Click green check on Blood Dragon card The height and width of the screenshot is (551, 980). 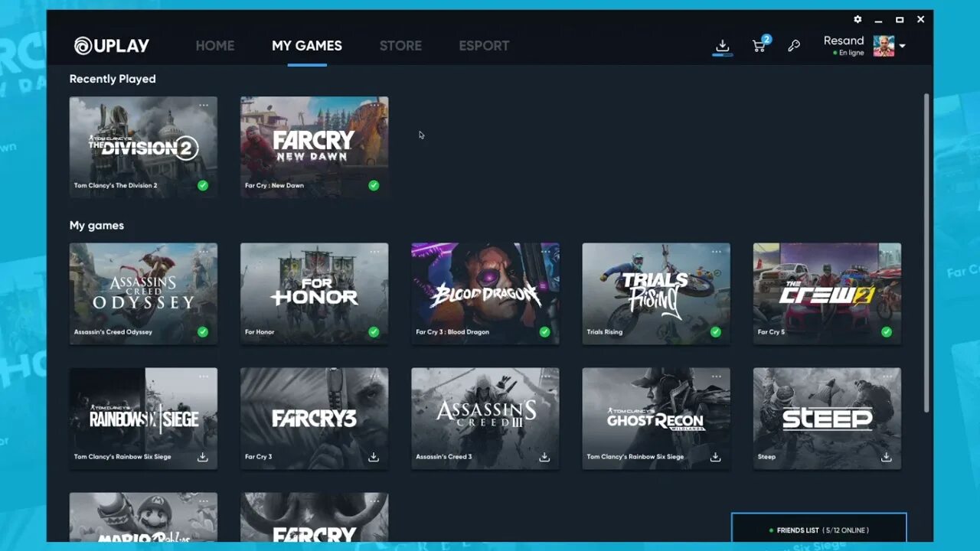coord(544,332)
